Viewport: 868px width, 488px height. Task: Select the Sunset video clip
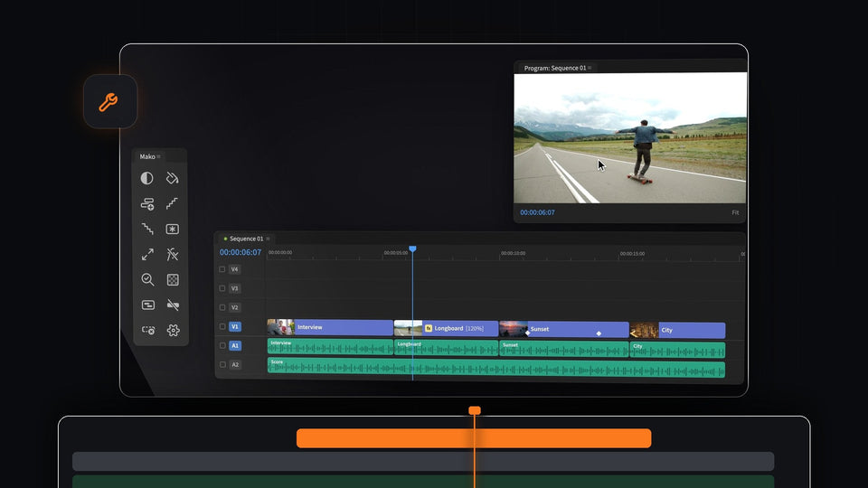point(563,329)
